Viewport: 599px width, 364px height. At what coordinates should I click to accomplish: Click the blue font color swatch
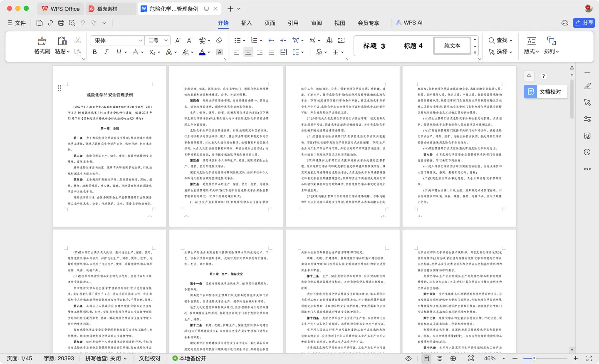(202, 52)
